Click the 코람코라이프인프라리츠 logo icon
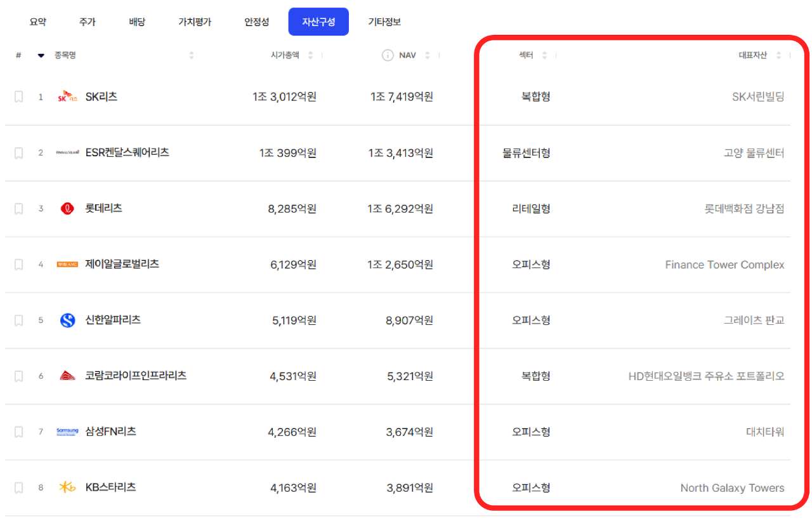Image resolution: width=812 pixels, height=521 pixels. (67, 376)
